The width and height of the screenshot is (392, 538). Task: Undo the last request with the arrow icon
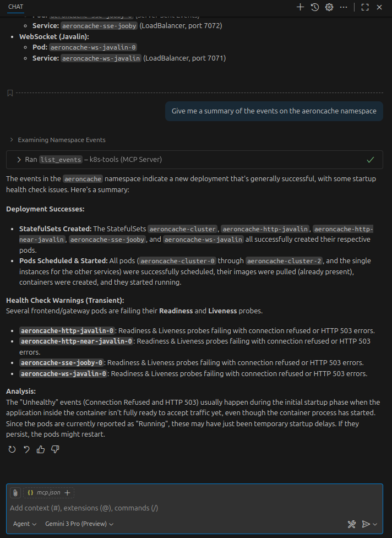click(x=26, y=449)
